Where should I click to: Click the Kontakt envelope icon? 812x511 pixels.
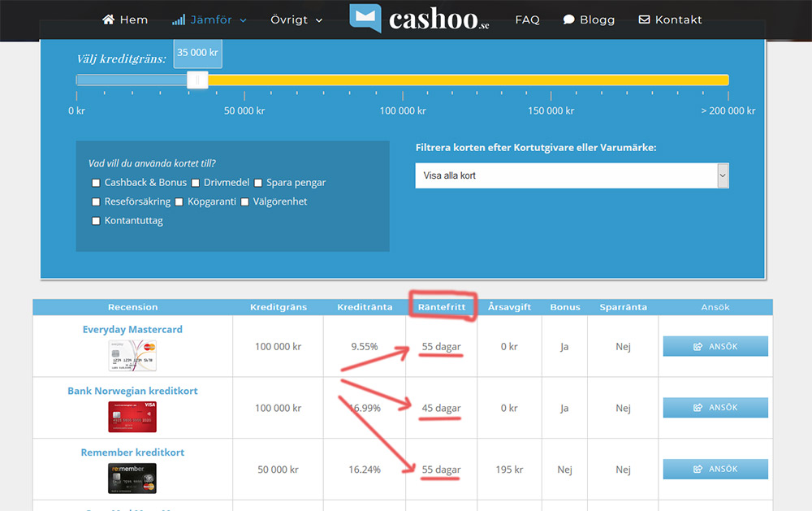pos(644,19)
